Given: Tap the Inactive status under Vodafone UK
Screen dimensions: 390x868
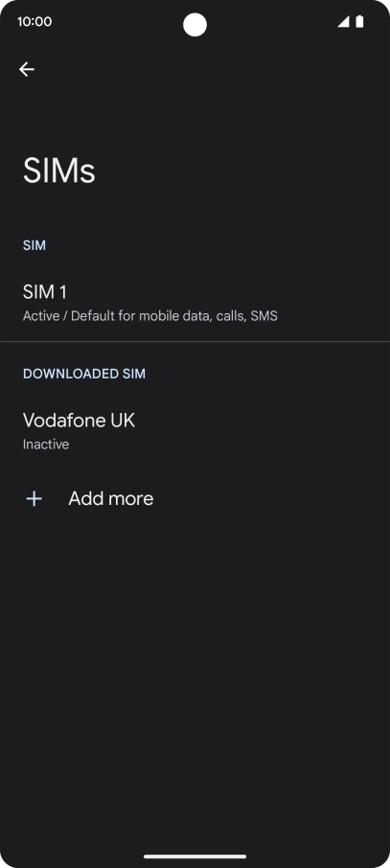Looking at the screenshot, I should (x=46, y=444).
